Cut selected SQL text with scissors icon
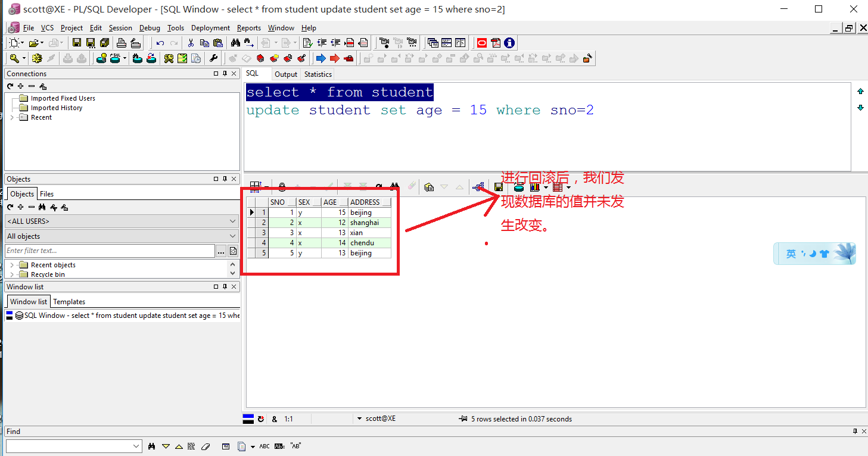This screenshot has width=868, height=456. tap(189, 42)
